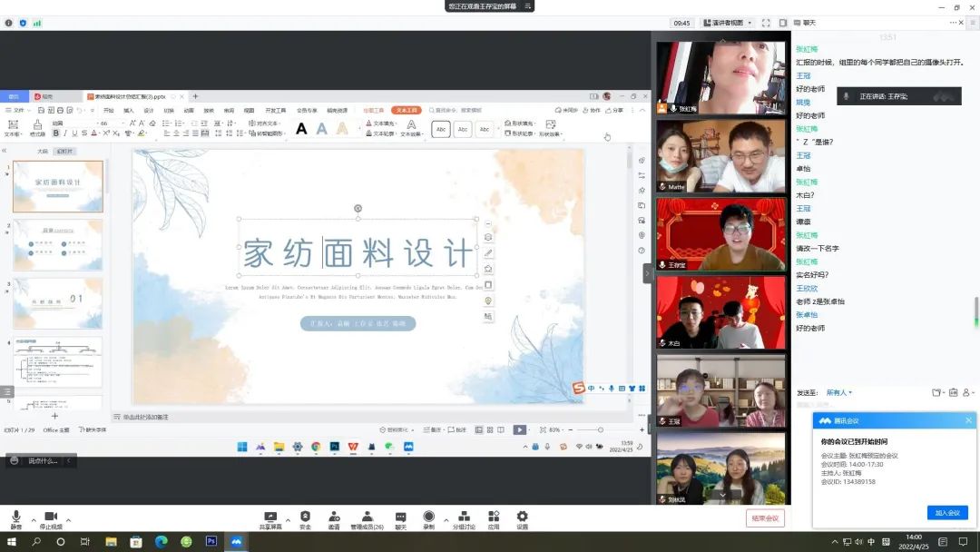Open File Explorer from taskbar
The image size is (980, 552).
pos(112,541)
